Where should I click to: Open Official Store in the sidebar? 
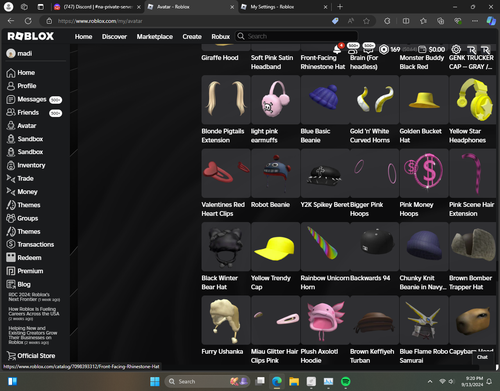coord(31,356)
